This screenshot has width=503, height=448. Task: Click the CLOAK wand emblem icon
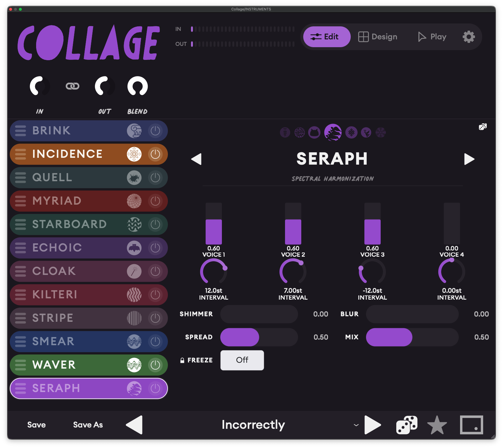click(x=134, y=271)
